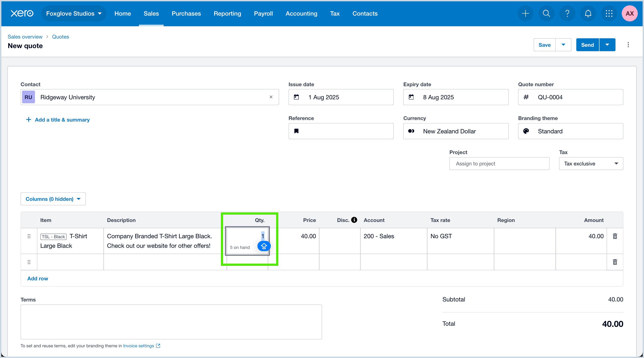Viewport: 644px width, 358px height.
Task: Click the Add row link
Action: tap(37, 278)
